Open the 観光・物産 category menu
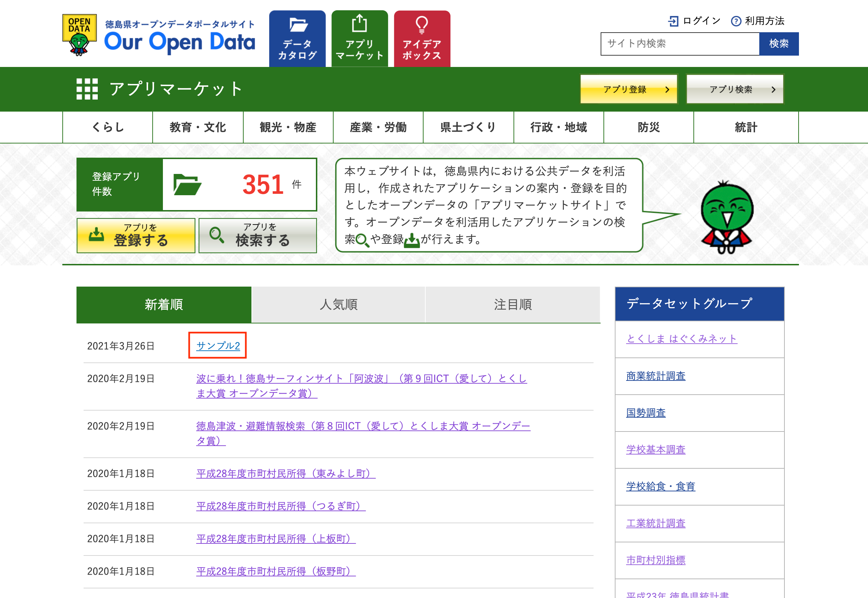The width and height of the screenshot is (868, 598). coord(288,128)
